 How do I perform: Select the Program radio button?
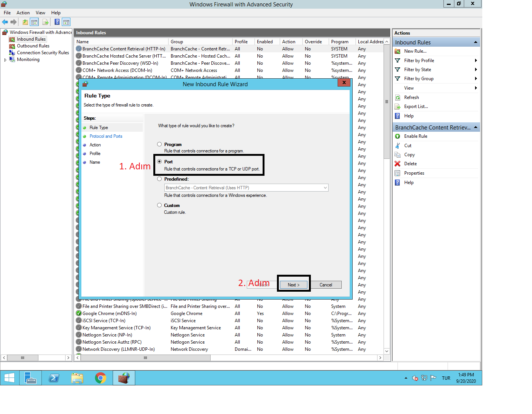pyautogui.click(x=159, y=144)
